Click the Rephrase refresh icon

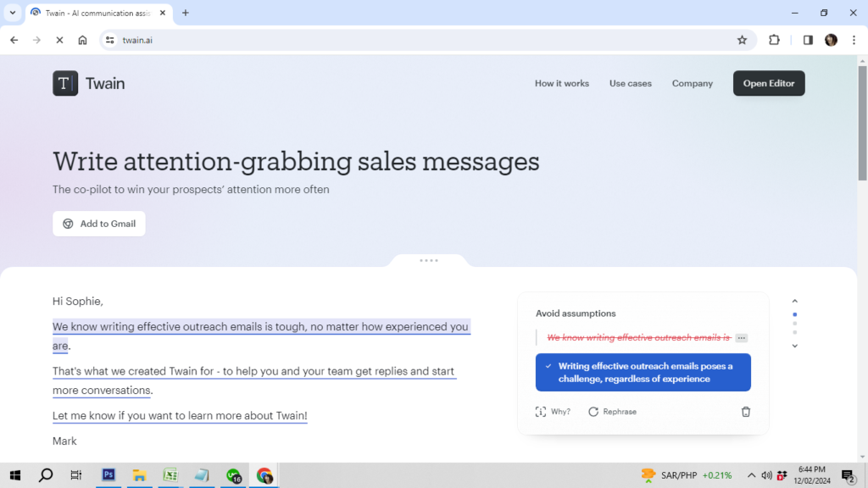point(593,412)
